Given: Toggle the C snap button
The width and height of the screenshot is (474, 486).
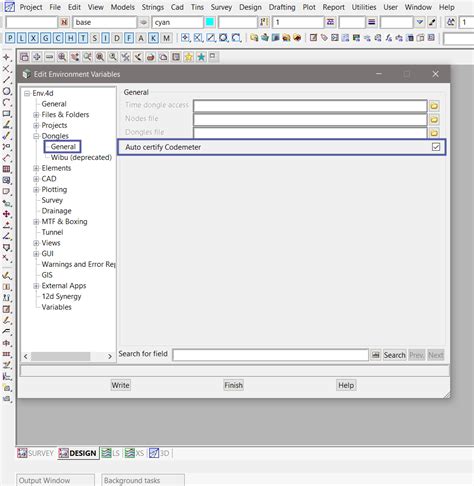Looking at the screenshot, I should 58,38.
